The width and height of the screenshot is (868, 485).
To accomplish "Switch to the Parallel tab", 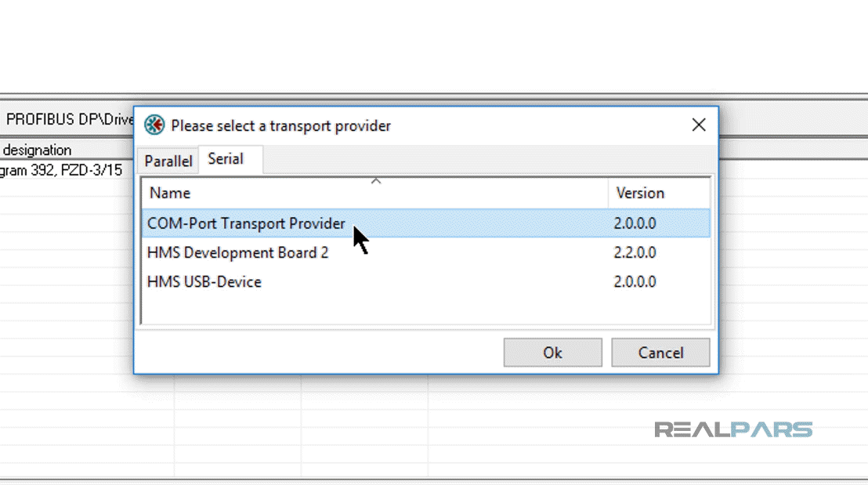I will coord(168,161).
